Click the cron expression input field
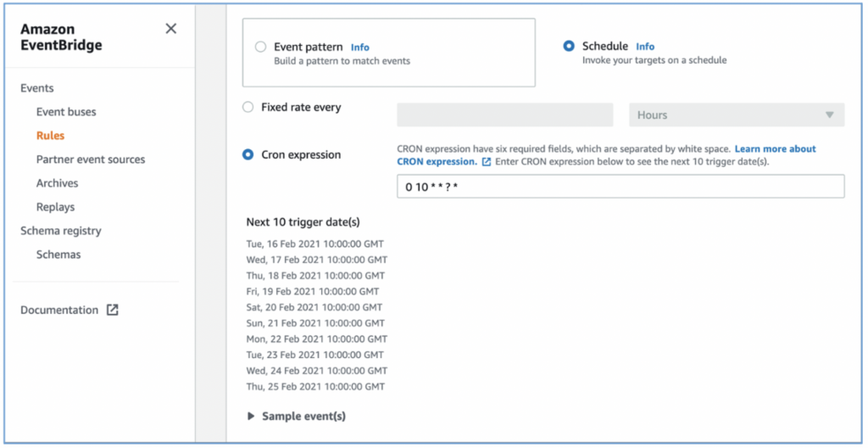 coord(620,187)
